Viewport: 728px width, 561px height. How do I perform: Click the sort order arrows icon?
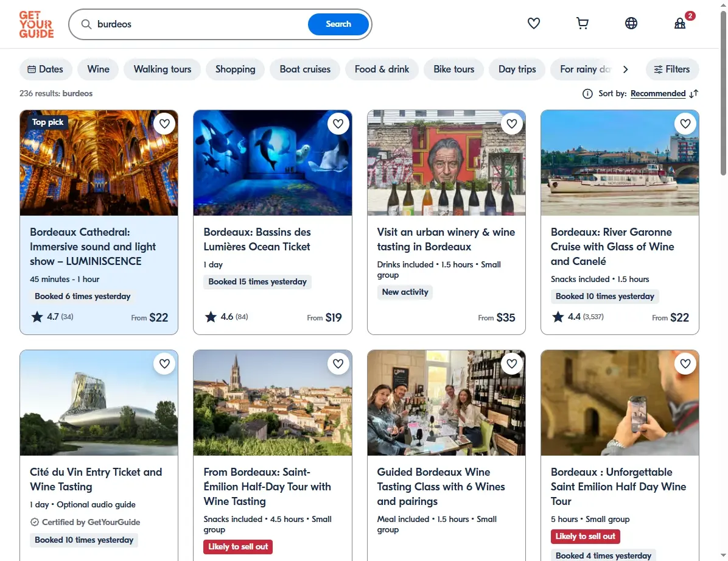click(x=694, y=94)
